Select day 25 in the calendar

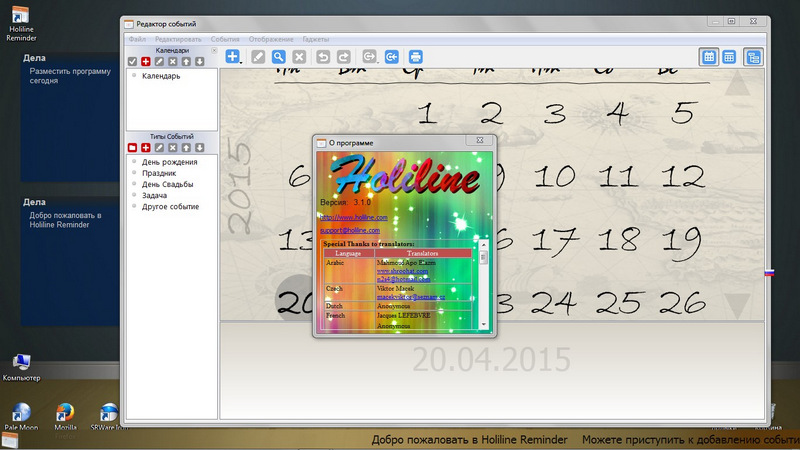[x=620, y=303]
